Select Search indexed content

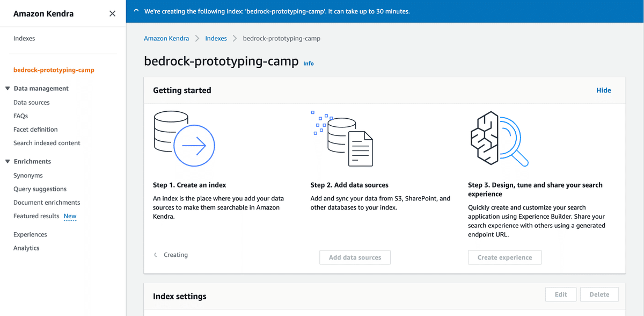coord(47,143)
